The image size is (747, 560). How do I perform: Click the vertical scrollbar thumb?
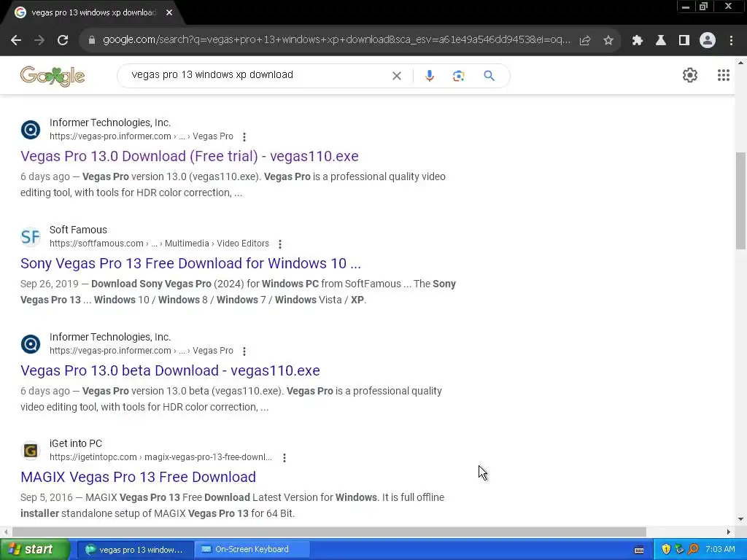coord(741,200)
